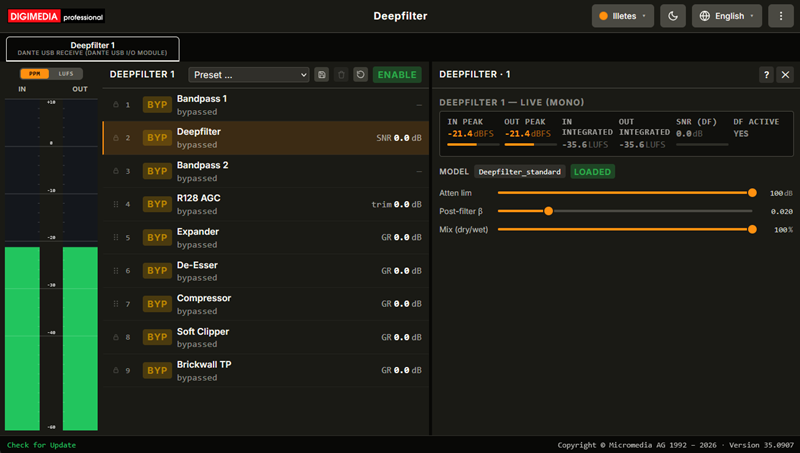The height and width of the screenshot is (453, 800).
Task: Click the trim 0.0 dB value of R128 AGC
Action: 396,204
